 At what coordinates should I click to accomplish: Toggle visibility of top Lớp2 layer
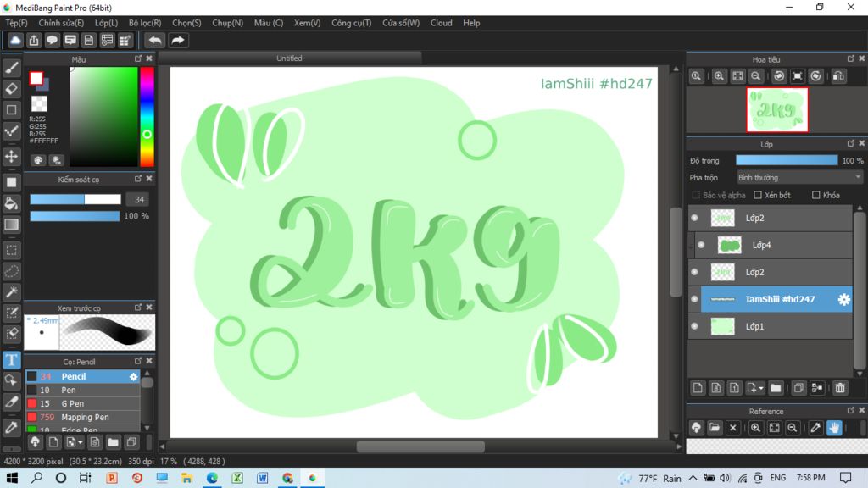coord(695,218)
